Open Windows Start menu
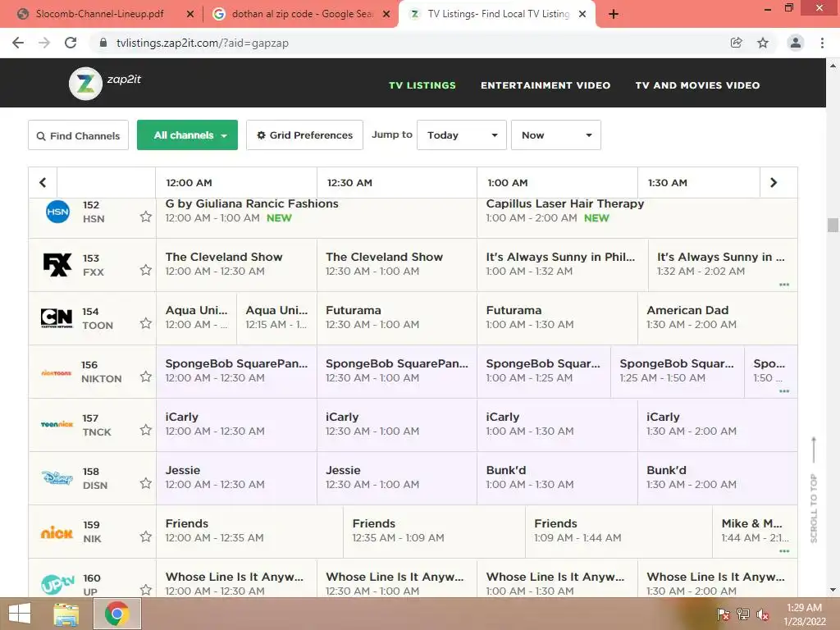 (20, 614)
